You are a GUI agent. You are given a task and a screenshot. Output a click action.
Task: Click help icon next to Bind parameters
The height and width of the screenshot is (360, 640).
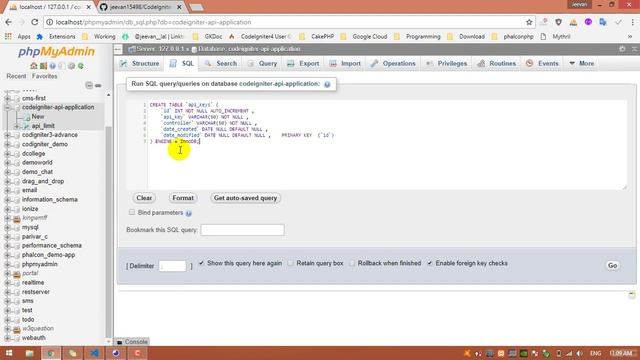click(189, 213)
